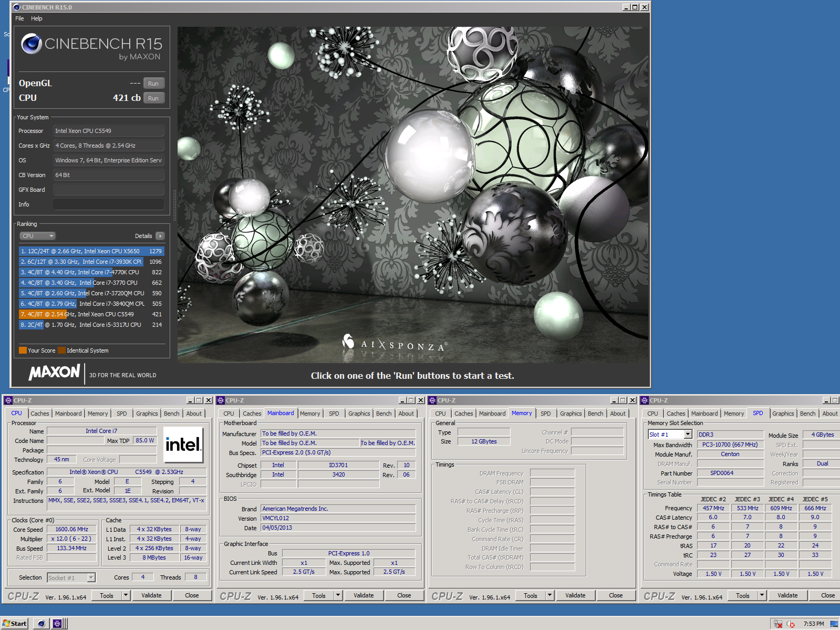
Task: Open the Socket #1 selection dropdown
Action: tap(71, 578)
